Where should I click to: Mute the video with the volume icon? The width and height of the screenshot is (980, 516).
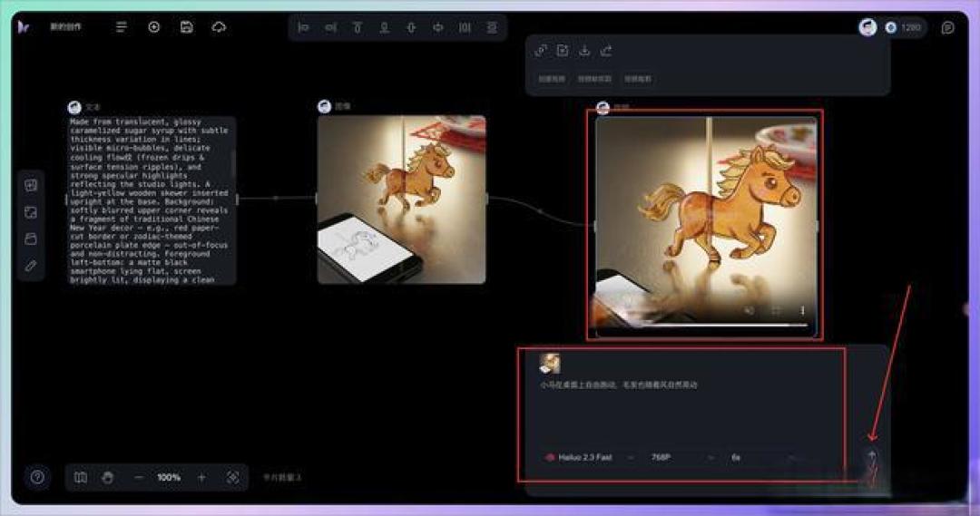point(749,310)
